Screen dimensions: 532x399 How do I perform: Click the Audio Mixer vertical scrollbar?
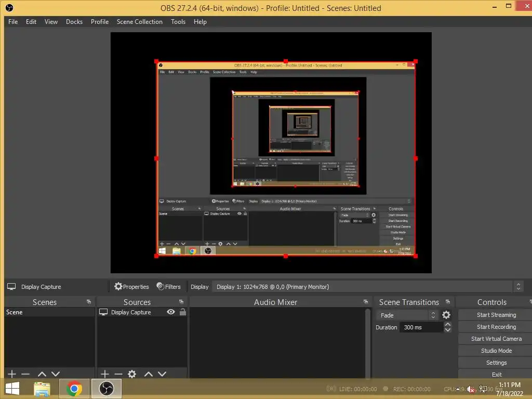coord(367,343)
